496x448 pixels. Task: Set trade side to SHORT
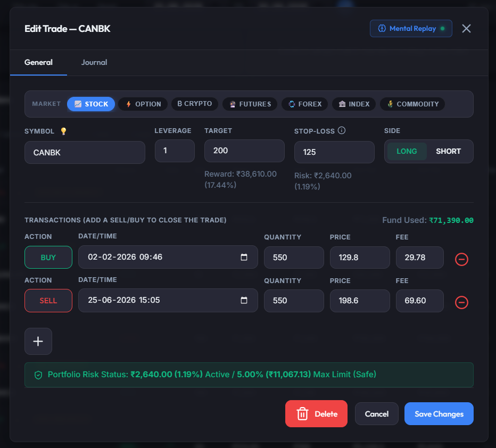[448, 152]
